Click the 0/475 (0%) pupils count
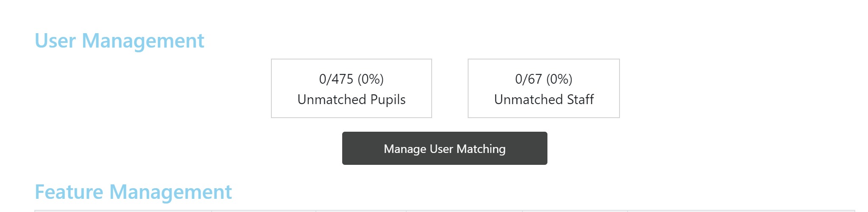868x212 pixels. (x=351, y=79)
